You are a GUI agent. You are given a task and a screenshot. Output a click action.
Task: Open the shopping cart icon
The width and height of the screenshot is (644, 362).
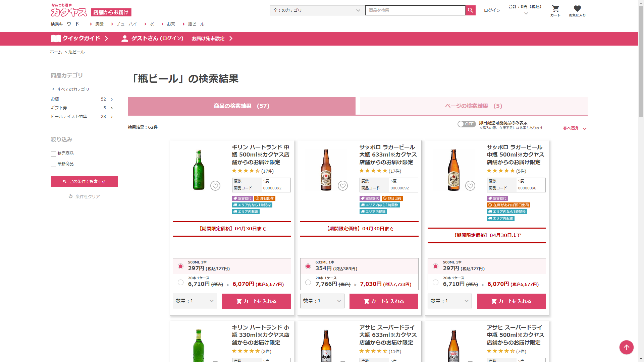[x=555, y=9]
